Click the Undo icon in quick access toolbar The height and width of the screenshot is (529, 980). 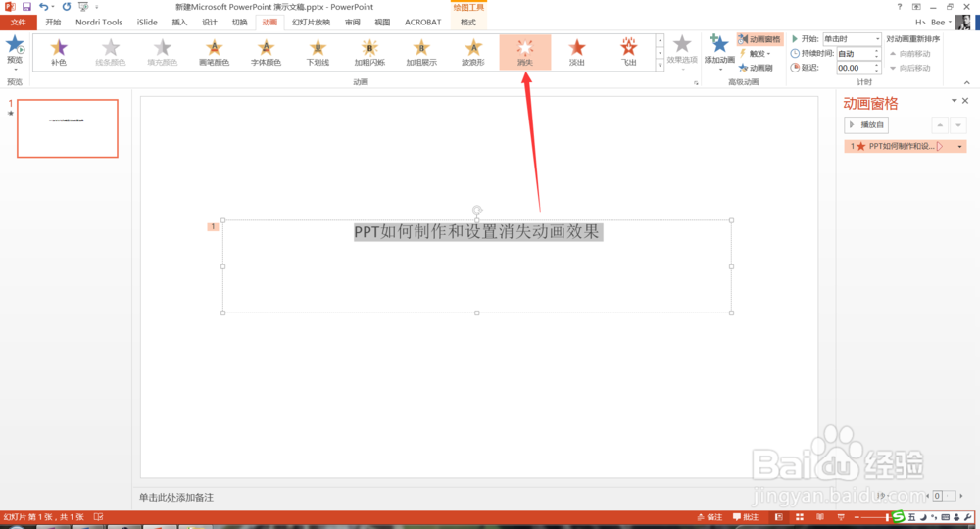[44, 6]
